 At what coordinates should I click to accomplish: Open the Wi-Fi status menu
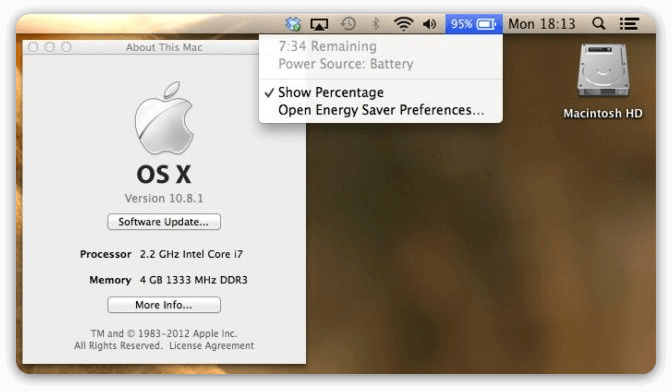tap(403, 24)
